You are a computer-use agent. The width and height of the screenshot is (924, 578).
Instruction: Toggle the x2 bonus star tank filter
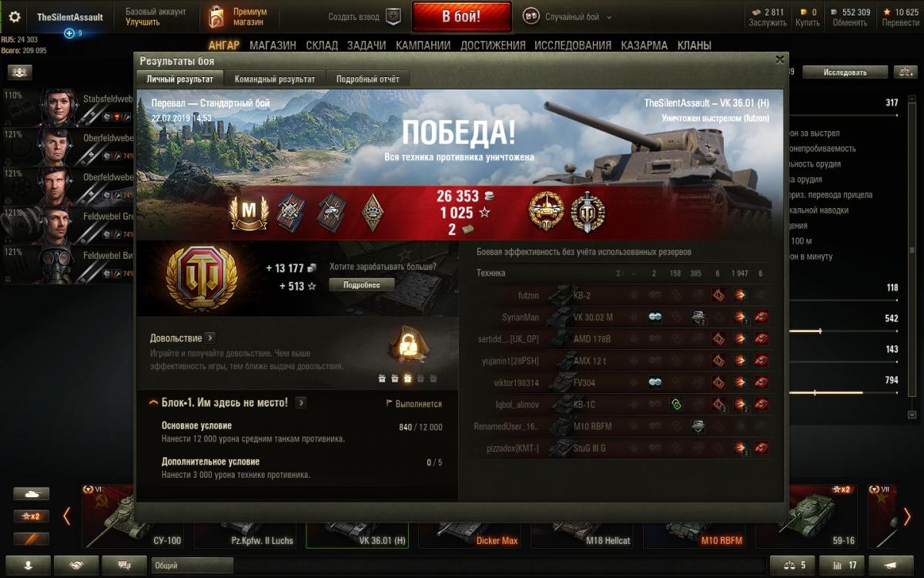coord(31,516)
